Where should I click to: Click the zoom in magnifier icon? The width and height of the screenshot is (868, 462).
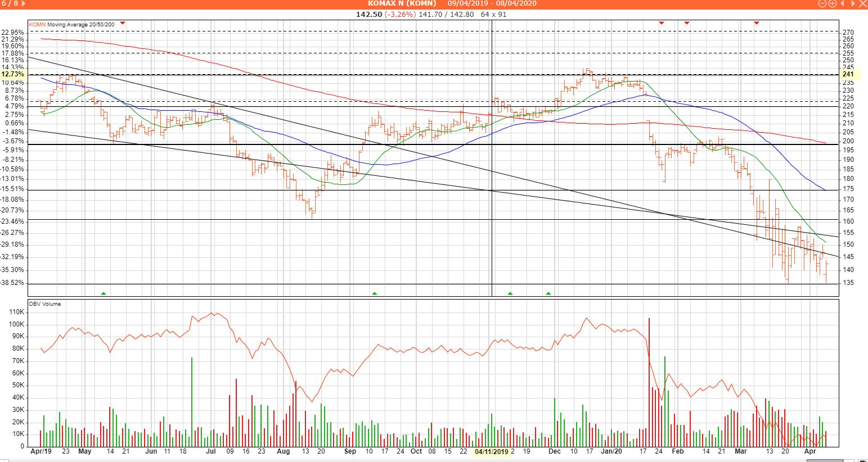[x=833, y=3]
